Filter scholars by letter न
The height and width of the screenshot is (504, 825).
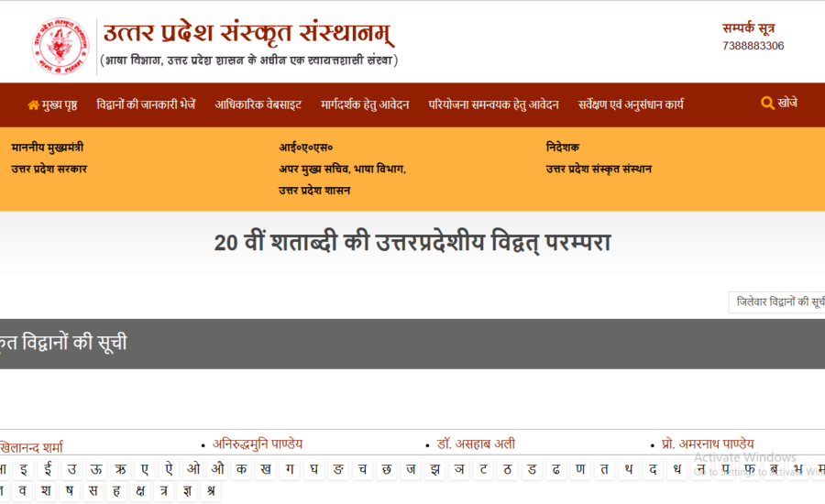pos(701,469)
